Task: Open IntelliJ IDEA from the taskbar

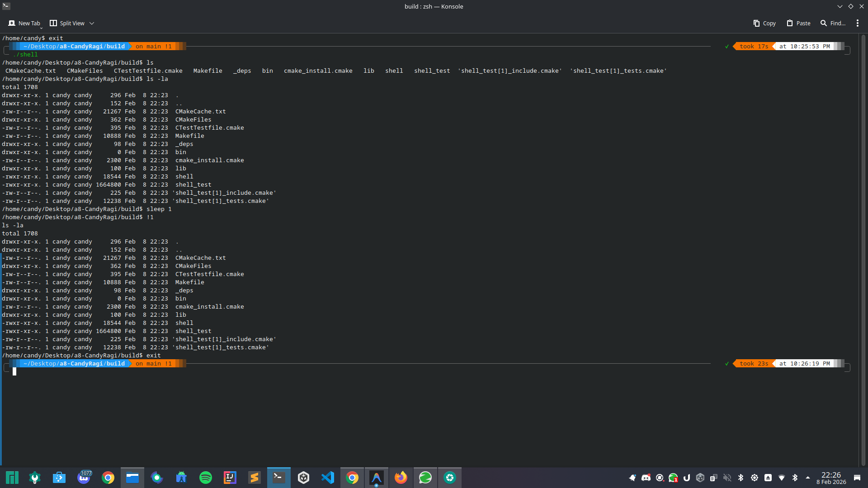Action: (x=230, y=477)
